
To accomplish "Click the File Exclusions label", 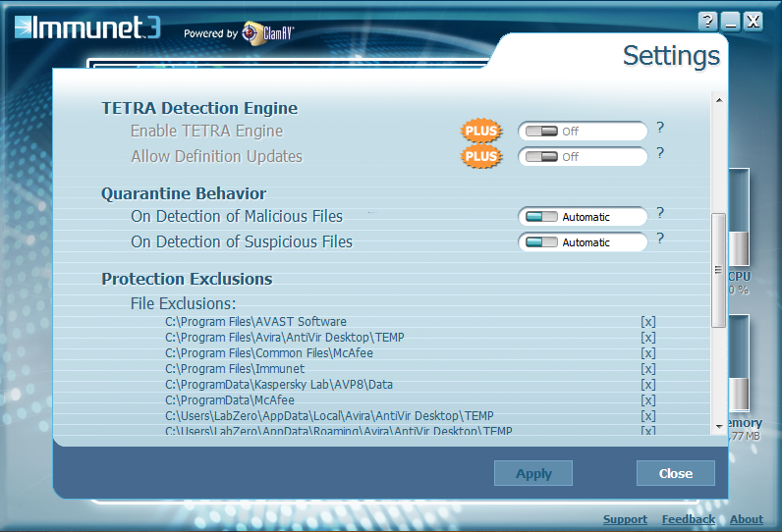I will (183, 303).
